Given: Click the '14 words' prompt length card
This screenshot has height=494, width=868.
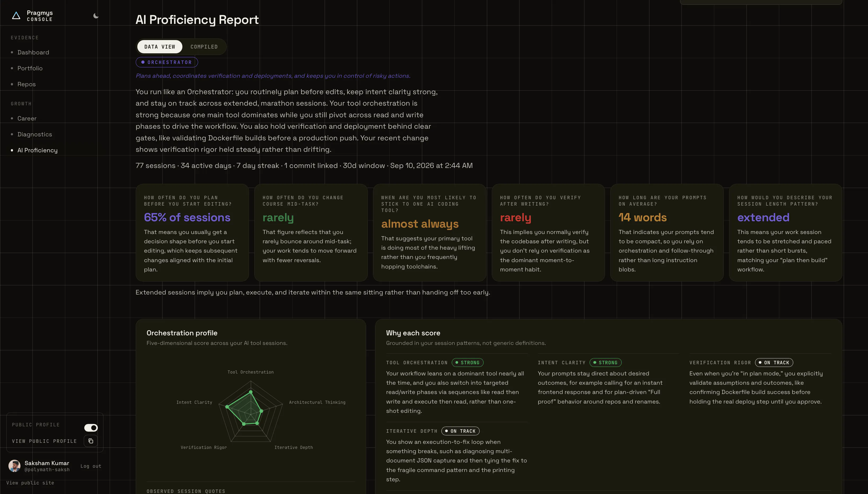Looking at the screenshot, I should coord(667,233).
